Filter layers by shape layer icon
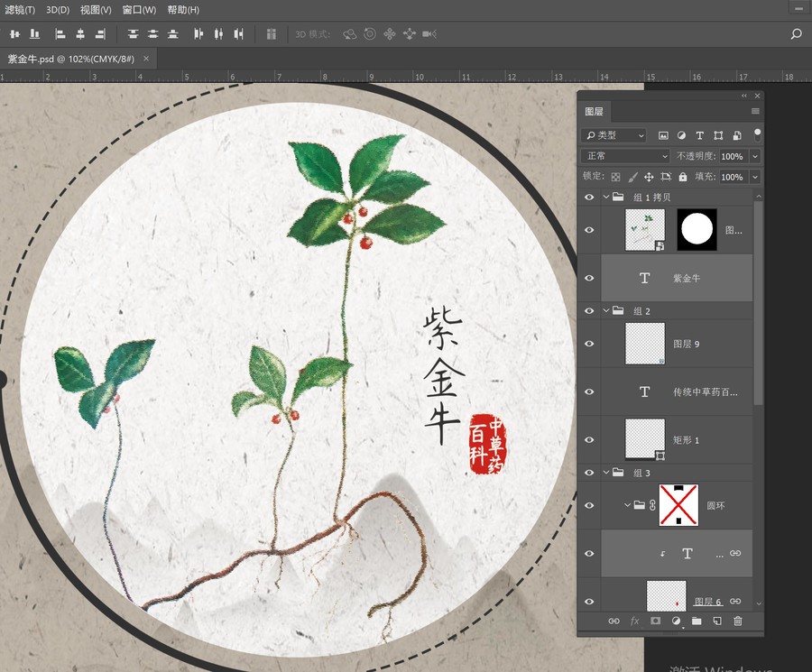812x672 pixels. pyautogui.click(x=718, y=135)
